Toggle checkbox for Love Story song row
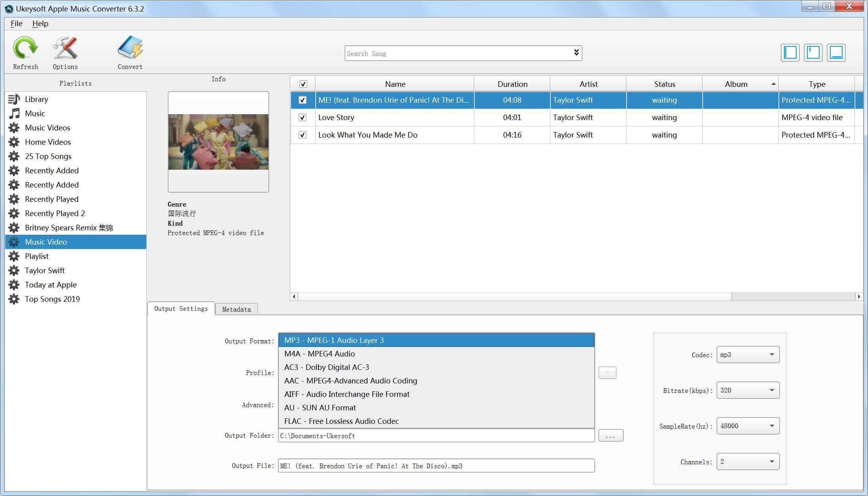 coord(302,117)
